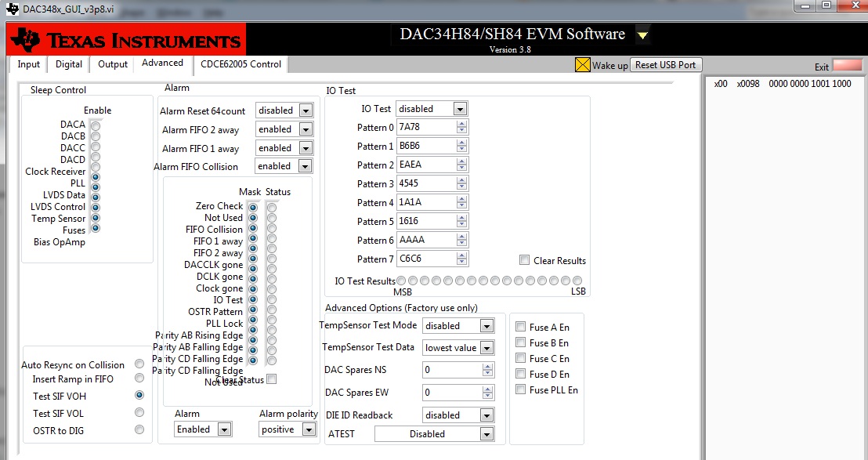Click the DAC Spares EW value field
This screenshot has height=460, width=868.
coord(452,393)
